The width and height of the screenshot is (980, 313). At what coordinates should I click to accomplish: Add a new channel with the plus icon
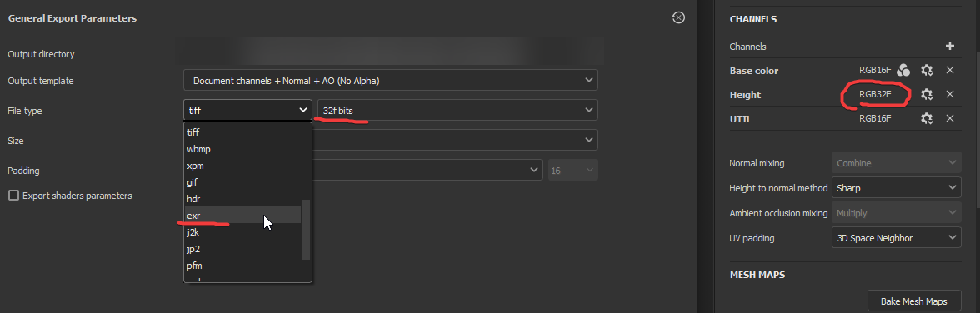[949, 47]
